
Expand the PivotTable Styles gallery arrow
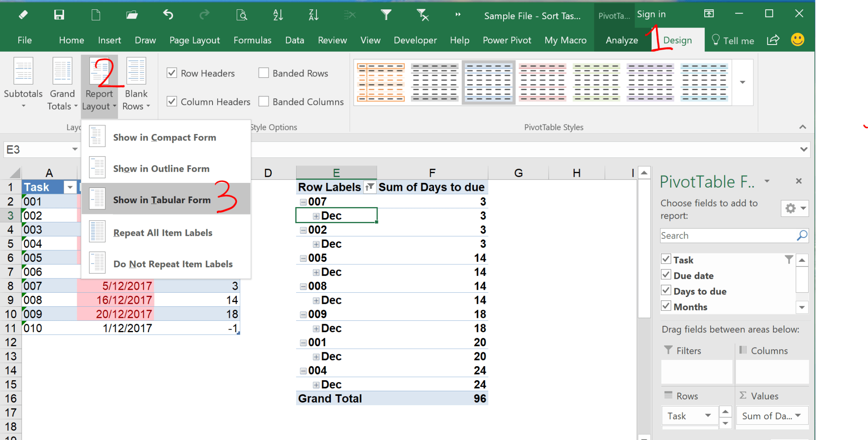click(742, 82)
